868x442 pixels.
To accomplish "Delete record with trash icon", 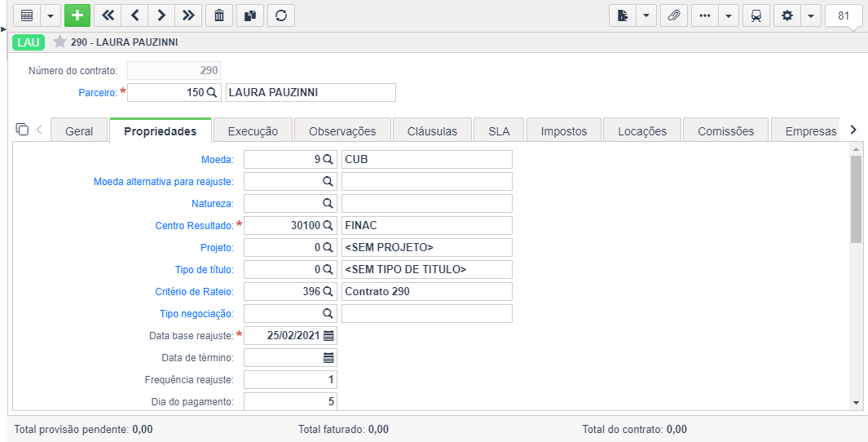I will click(219, 15).
